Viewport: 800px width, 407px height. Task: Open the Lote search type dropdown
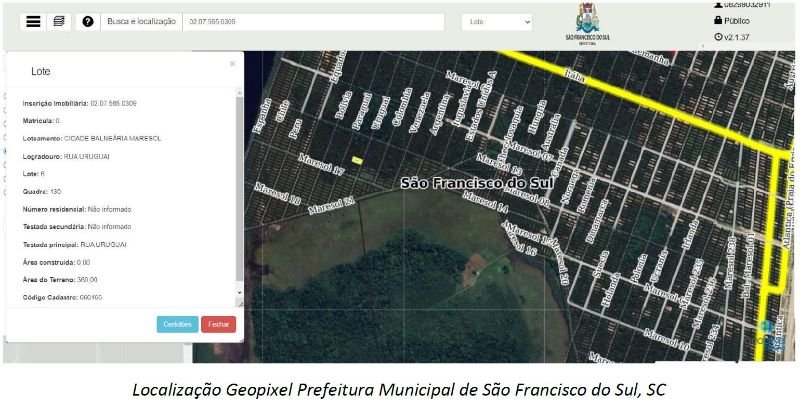(x=497, y=22)
